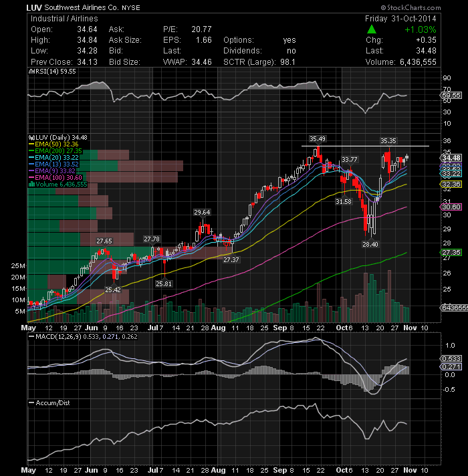Click the P/E value 20.77

point(201,29)
